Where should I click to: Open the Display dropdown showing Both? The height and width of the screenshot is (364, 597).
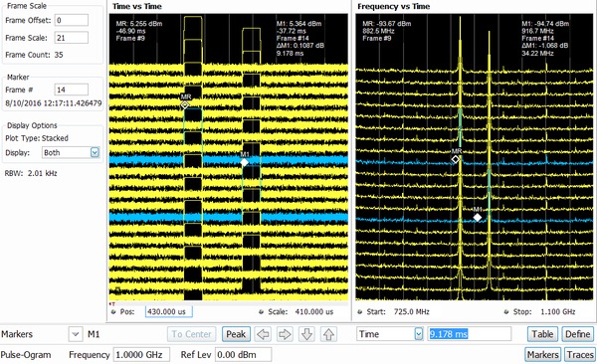[x=95, y=153]
